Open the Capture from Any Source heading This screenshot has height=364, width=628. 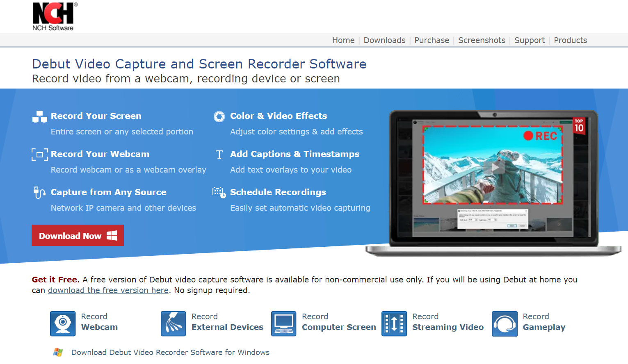tap(109, 192)
